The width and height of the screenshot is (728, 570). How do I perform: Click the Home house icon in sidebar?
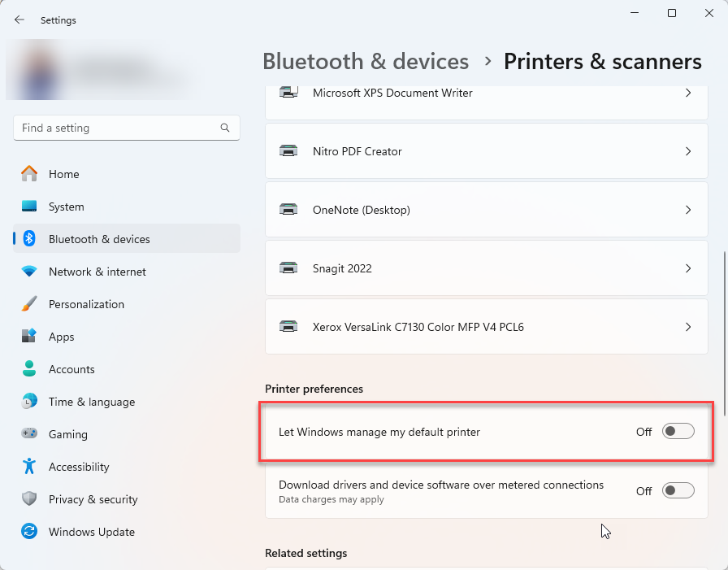click(29, 174)
